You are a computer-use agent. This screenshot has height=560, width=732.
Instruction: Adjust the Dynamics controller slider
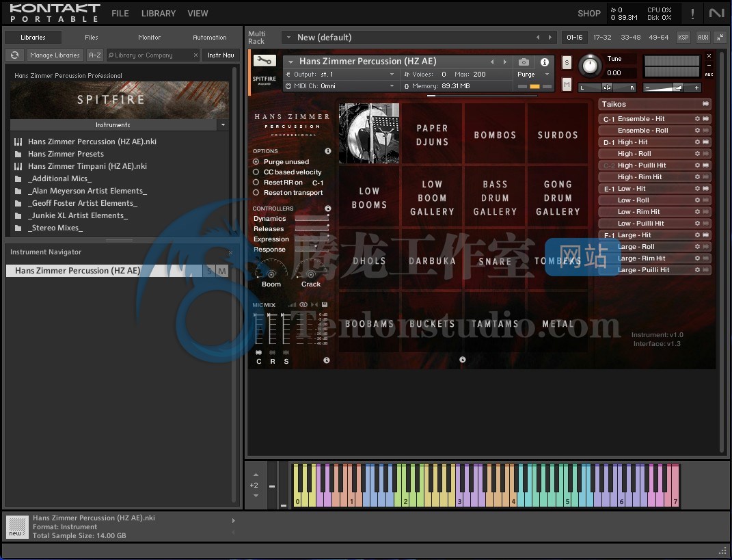tap(312, 219)
